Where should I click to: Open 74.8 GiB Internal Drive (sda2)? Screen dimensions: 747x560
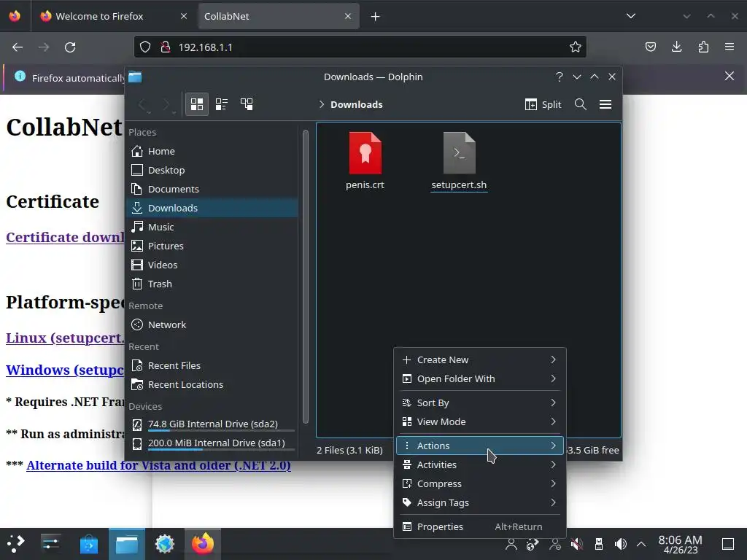(212, 424)
